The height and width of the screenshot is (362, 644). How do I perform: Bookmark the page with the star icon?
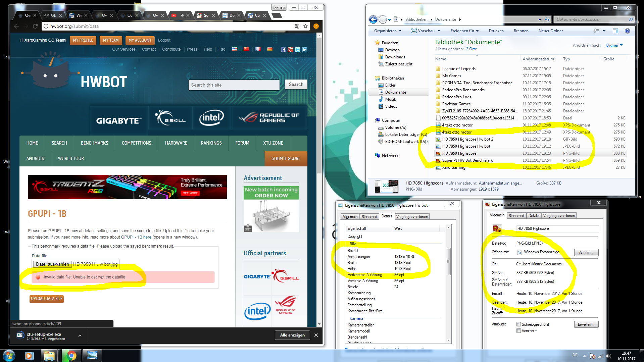[305, 26]
